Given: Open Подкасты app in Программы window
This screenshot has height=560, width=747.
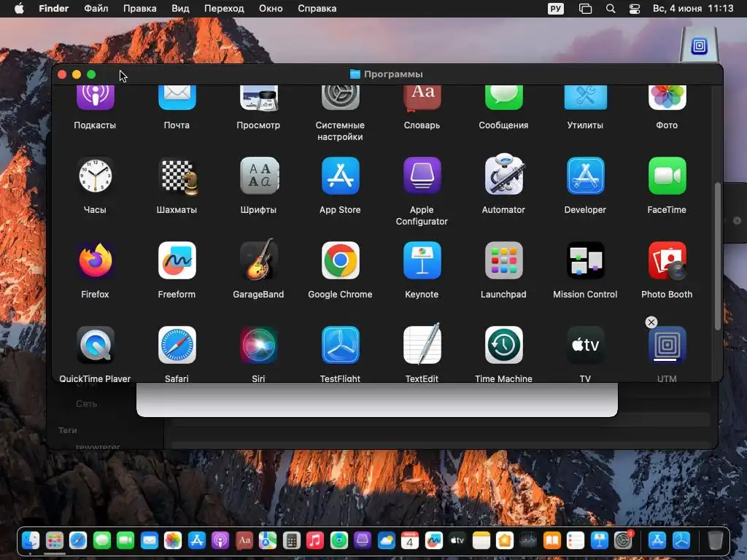Looking at the screenshot, I should coord(96,98).
